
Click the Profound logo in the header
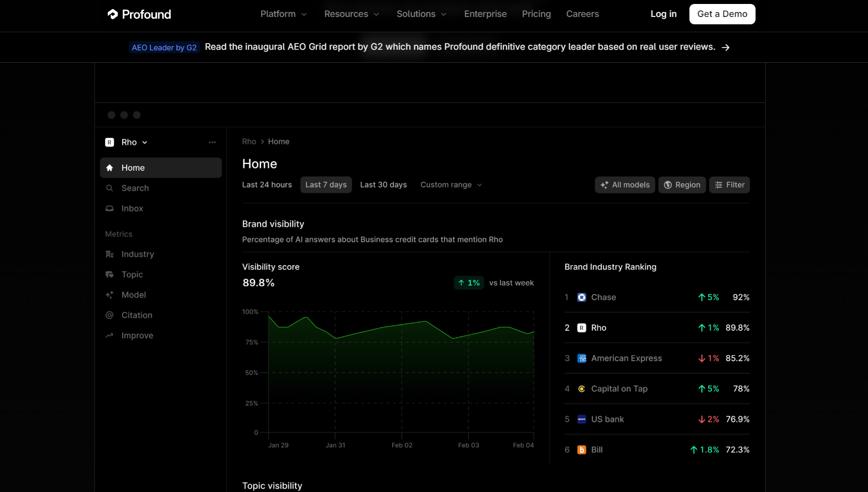(x=138, y=14)
